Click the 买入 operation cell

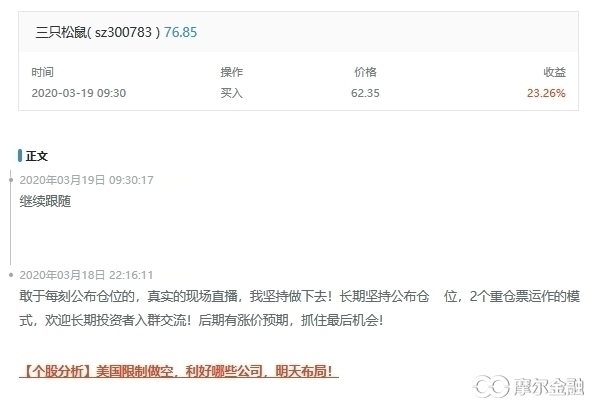tap(231, 93)
